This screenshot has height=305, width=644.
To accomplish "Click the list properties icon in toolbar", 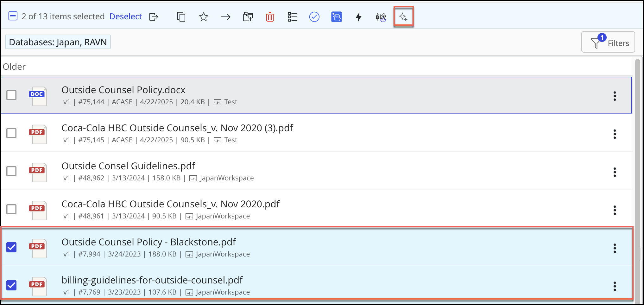I will click(x=292, y=17).
